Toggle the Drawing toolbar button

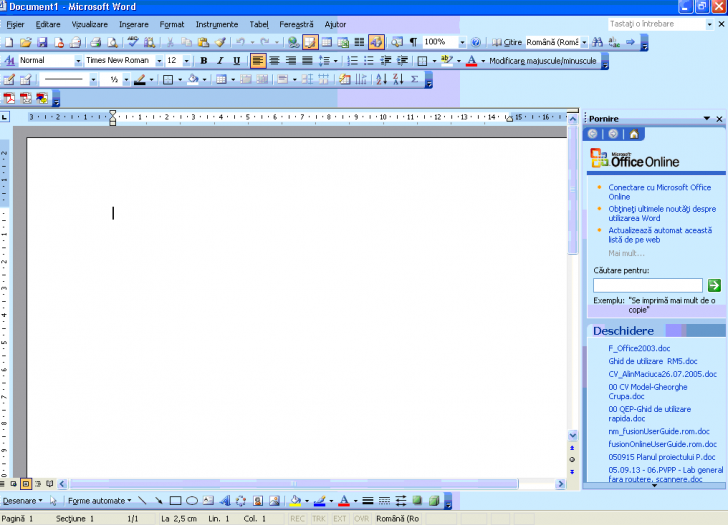coord(376,43)
